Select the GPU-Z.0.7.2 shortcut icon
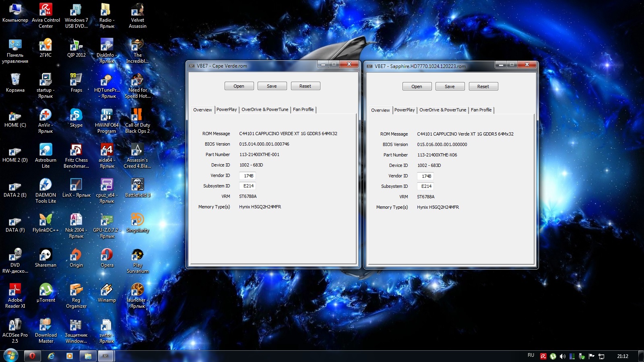Image resolution: width=644 pixels, height=362 pixels. (107, 226)
